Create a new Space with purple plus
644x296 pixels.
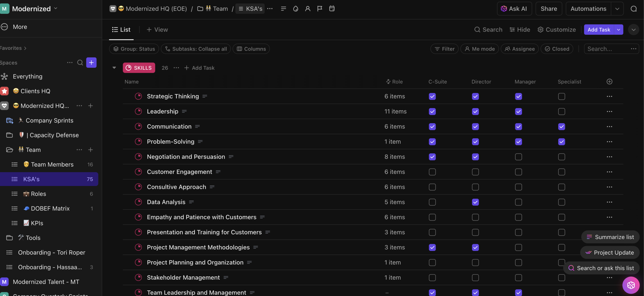point(91,62)
